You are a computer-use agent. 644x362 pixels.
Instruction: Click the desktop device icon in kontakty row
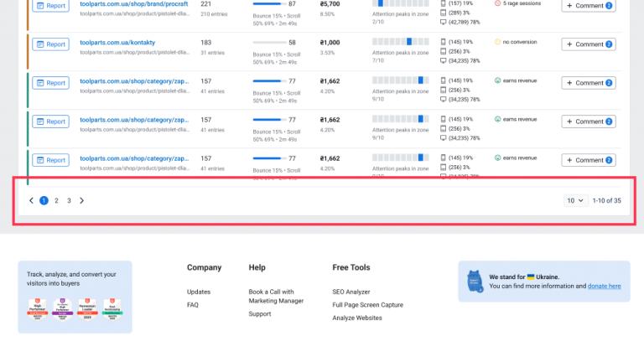coord(443,60)
